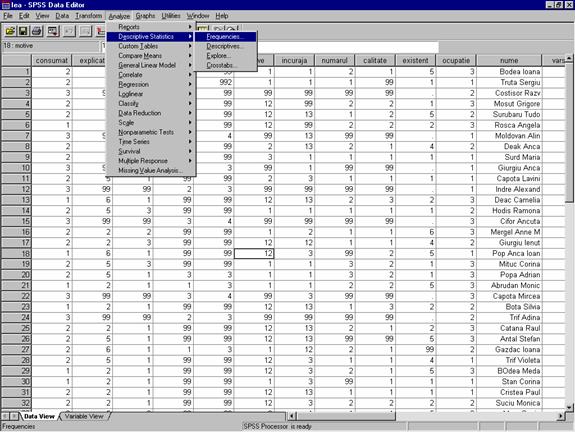Open the Graphs menu
Viewport: 575px width, 432px height.
point(145,16)
